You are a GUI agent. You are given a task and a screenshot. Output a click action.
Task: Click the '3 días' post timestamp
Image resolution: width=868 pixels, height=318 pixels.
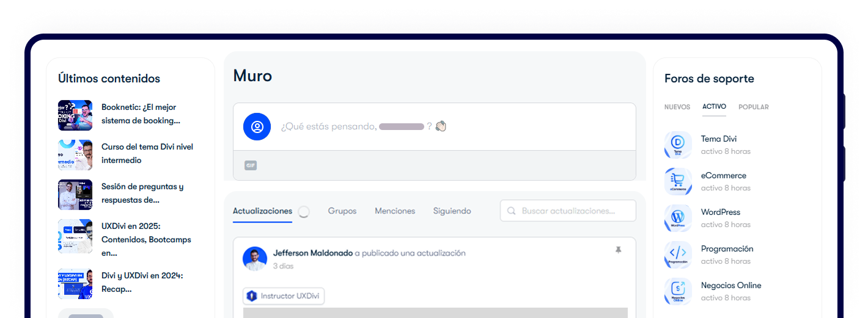284,266
